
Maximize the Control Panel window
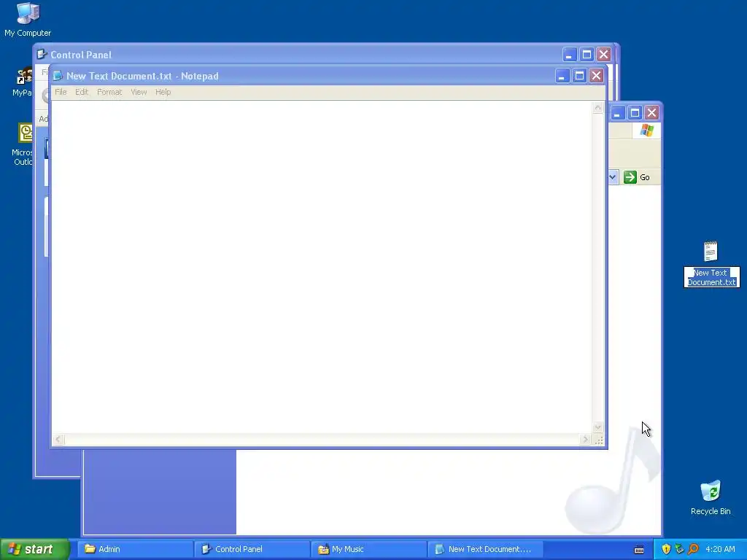click(587, 54)
